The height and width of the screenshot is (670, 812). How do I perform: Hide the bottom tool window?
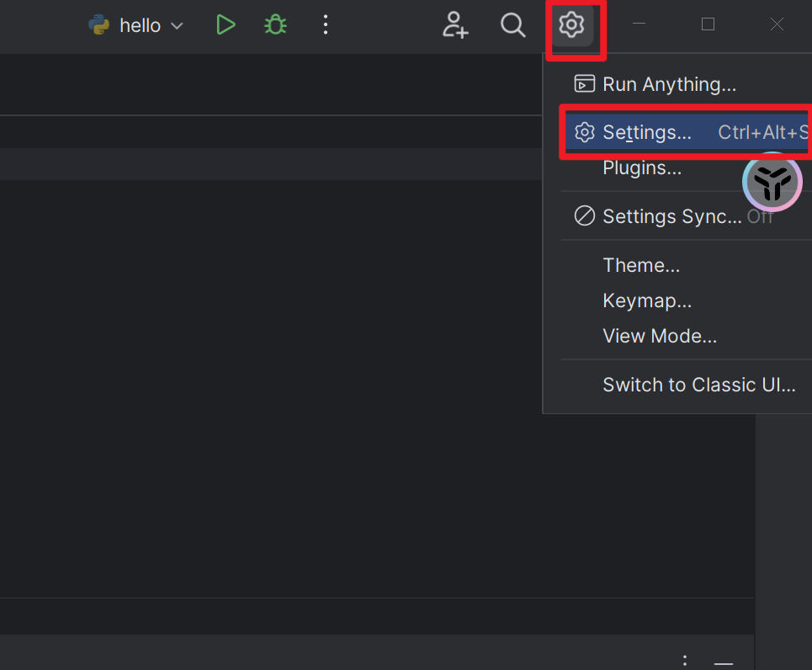724,662
